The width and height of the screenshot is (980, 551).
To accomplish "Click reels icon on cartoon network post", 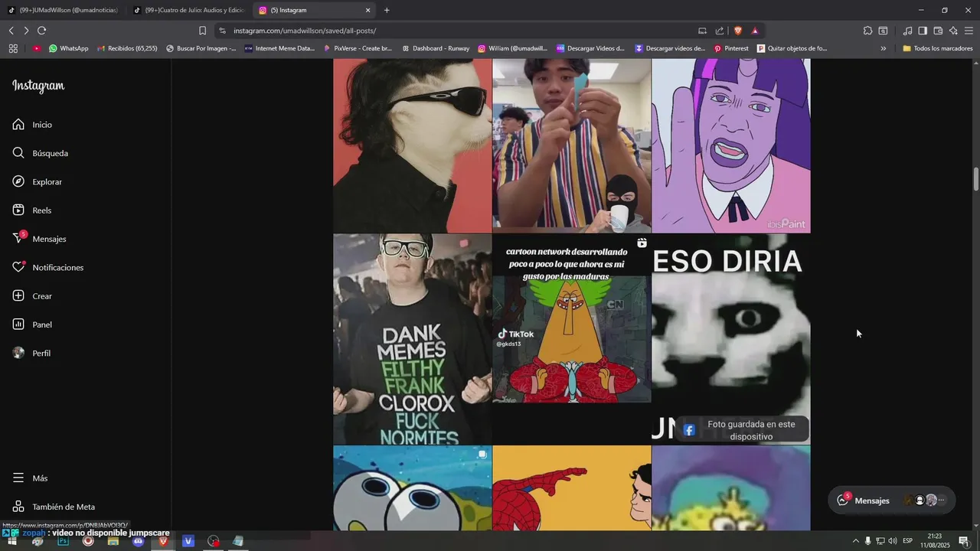I will coord(642,243).
